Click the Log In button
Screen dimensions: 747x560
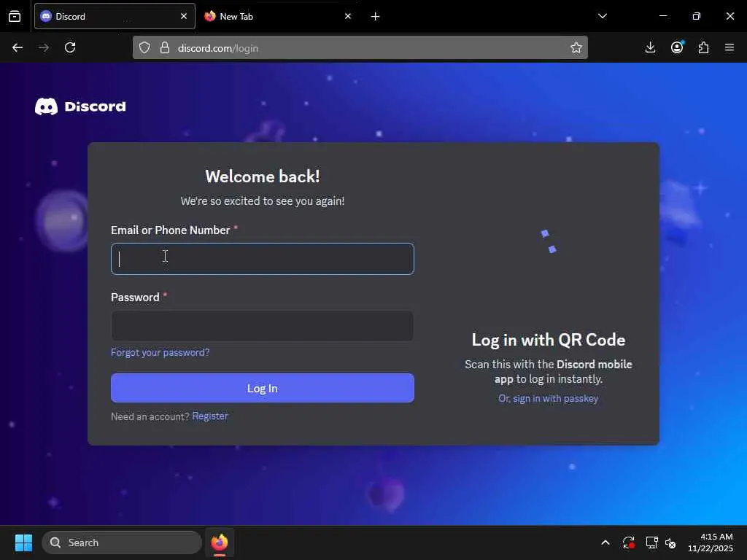[263, 388]
